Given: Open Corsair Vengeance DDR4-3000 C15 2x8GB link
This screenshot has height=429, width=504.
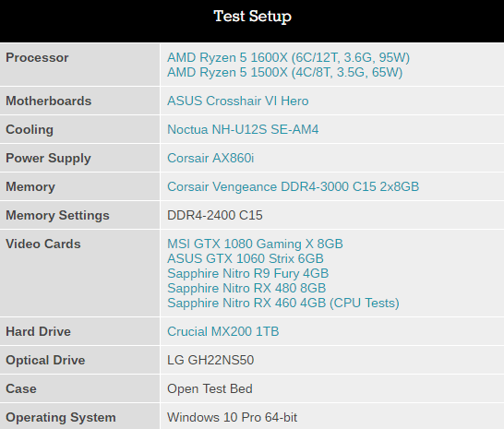Looking at the screenshot, I should point(294,186).
